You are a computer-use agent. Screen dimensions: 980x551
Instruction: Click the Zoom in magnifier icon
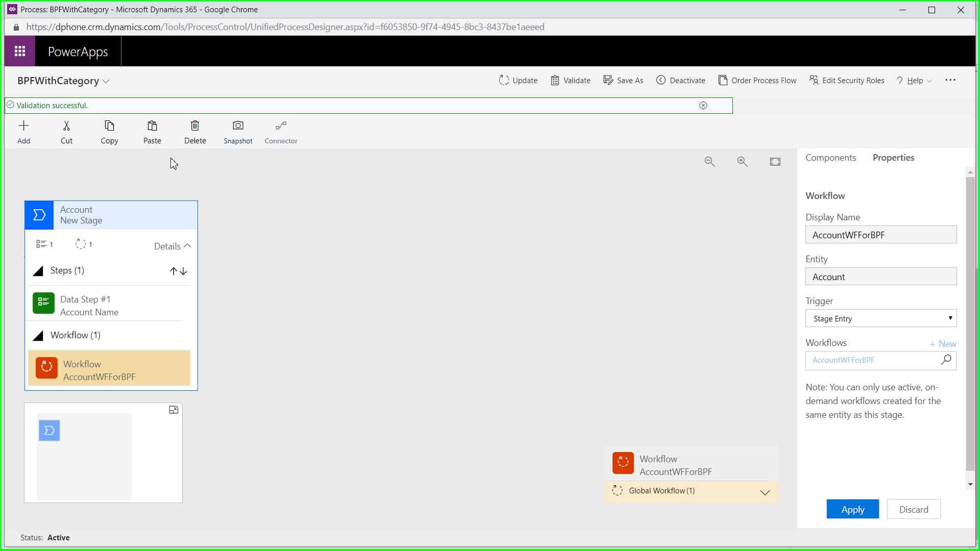(742, 162)
